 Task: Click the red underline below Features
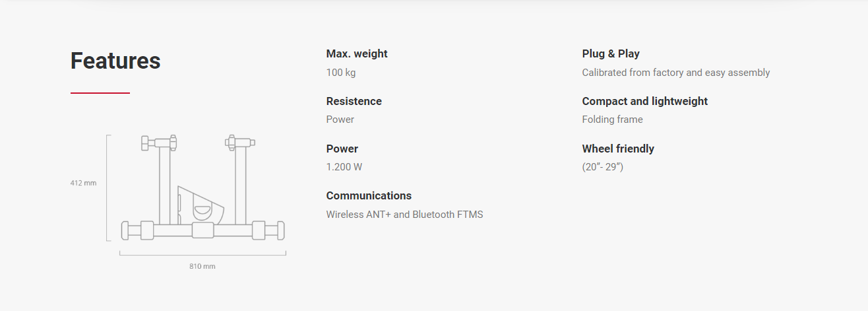pos(100,93)
